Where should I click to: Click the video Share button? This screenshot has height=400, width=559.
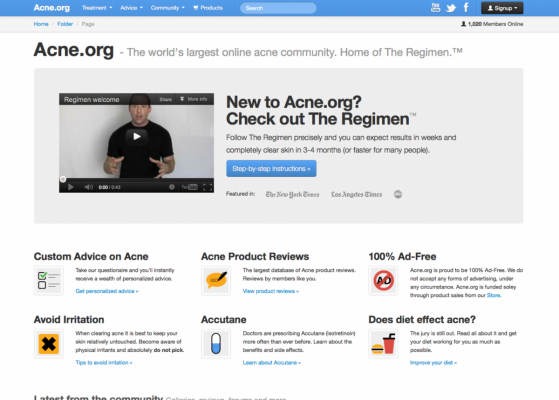[165, 99]
